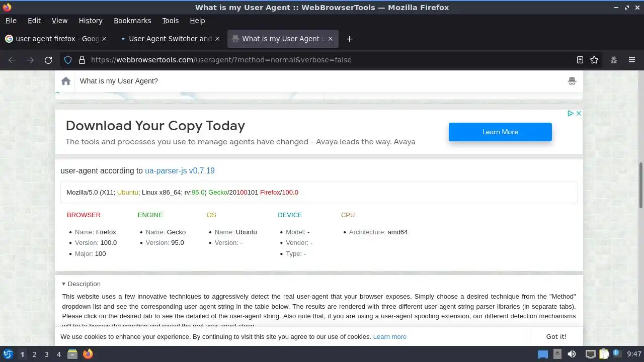
Task: Click browser Name: Firefox entry
Action: pos(96,232)
